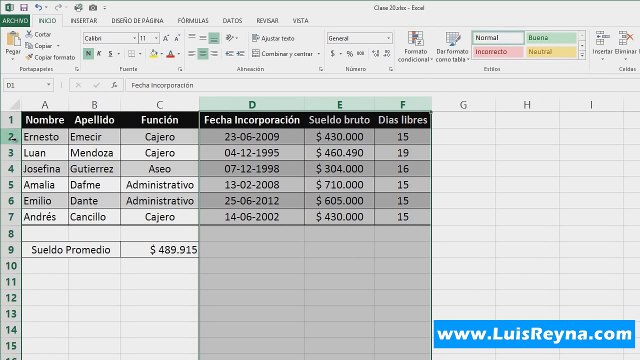640x360 pixels.
Task: Click the increase decimals icon
Action: [x=376, y=53]
